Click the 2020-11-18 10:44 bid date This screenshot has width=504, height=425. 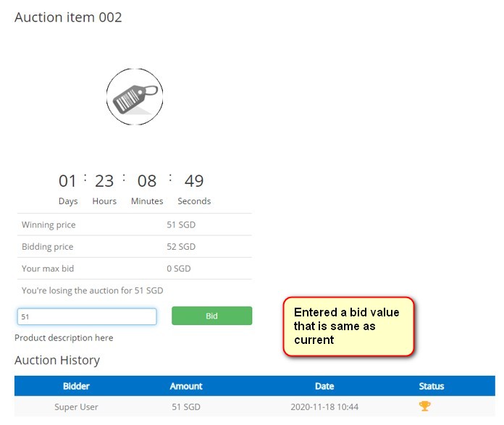[x=324, y=407]
